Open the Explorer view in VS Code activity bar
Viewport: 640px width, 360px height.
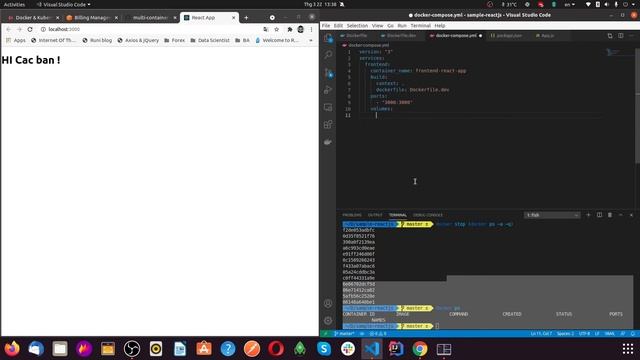[328, 38]
